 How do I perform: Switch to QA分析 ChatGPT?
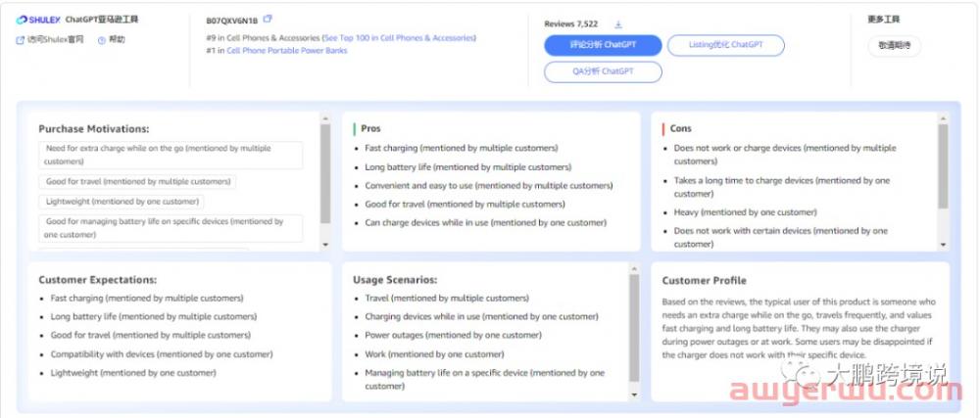click(x=603, y=71)
